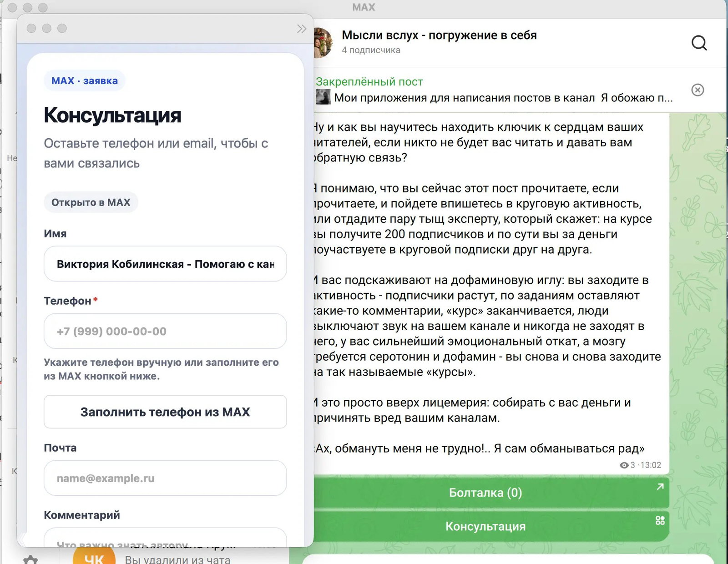
Task: Click the 4 подписчика subscriber count
Action: (x=371, y=50)
